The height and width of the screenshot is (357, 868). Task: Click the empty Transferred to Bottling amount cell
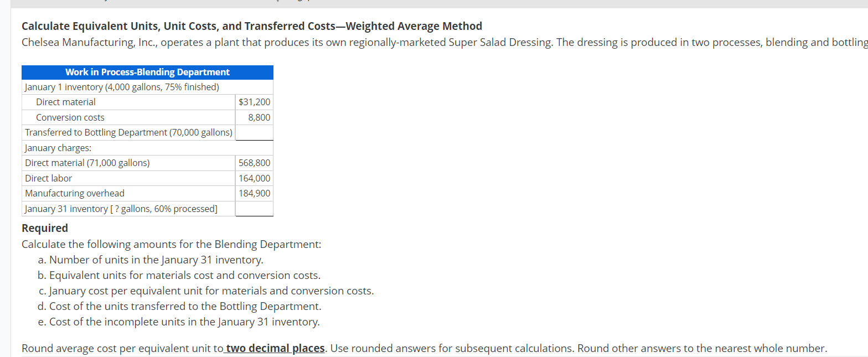click(254, 132)
